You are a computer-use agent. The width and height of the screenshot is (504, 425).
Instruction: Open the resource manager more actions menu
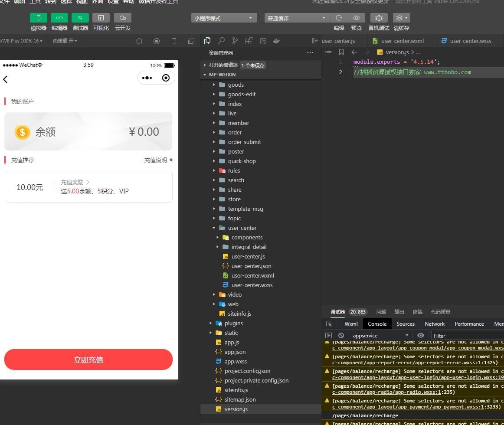coord(310,53)
